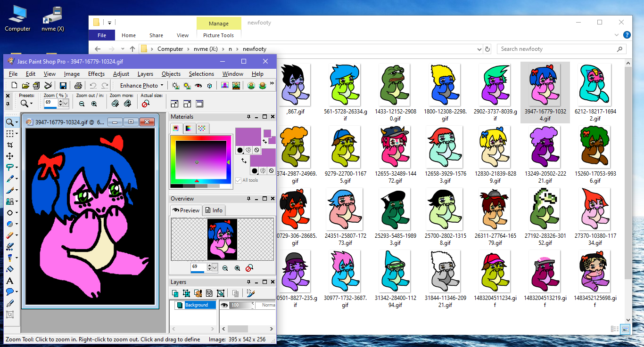644x347 pixels.
Task: Click the Save icon in toolbar
Action: pyautogui.click(x=63, y=85)
